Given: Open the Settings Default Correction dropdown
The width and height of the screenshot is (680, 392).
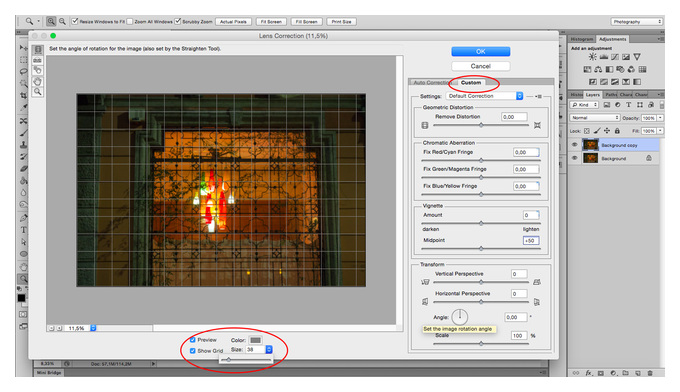Looking at the screenshot, I should [x=484, y=96].
